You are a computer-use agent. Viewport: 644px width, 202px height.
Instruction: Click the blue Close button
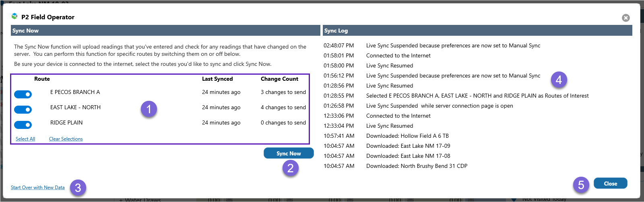tap(610, 184)
